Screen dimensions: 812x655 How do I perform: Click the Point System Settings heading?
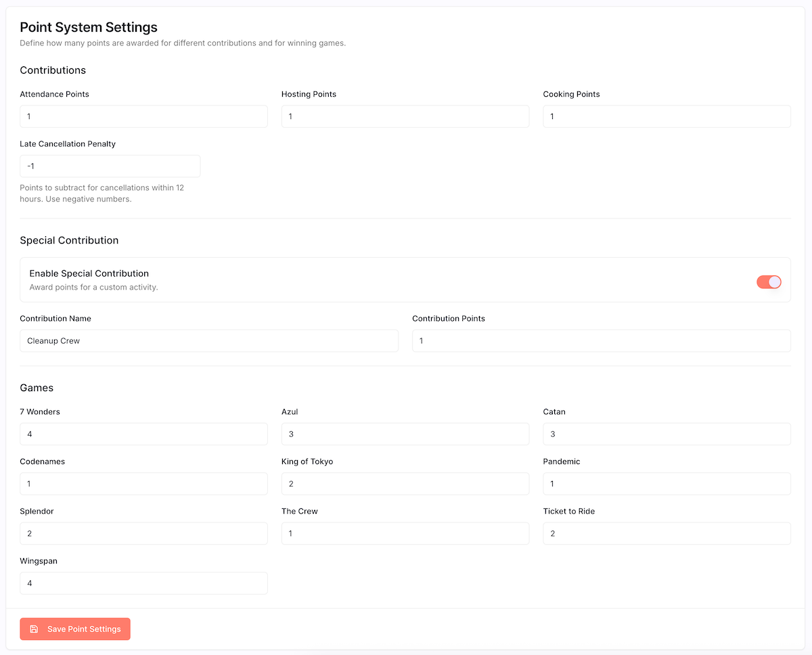coord(89,27)
